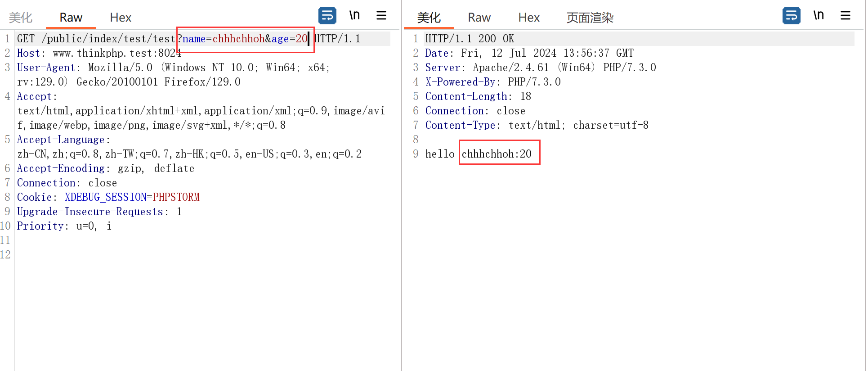Click the GET request method text
Screen dimensions: 868x371
[26, 39]
